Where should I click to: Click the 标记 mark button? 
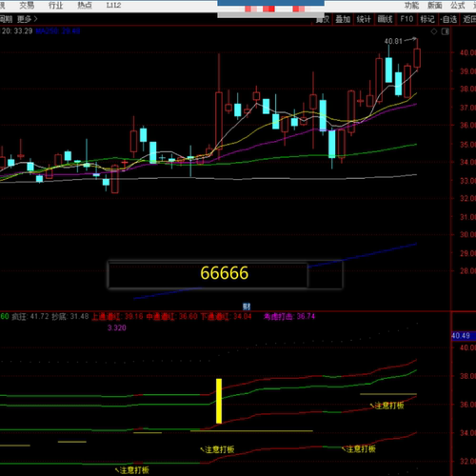[427, 19]
